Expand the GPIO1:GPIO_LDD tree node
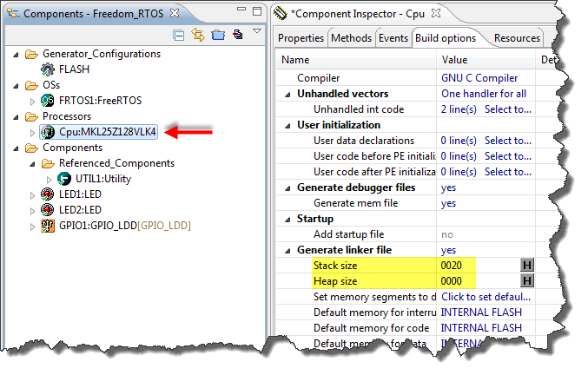Viewport: 588px width, 375px height. coord(32,227)
